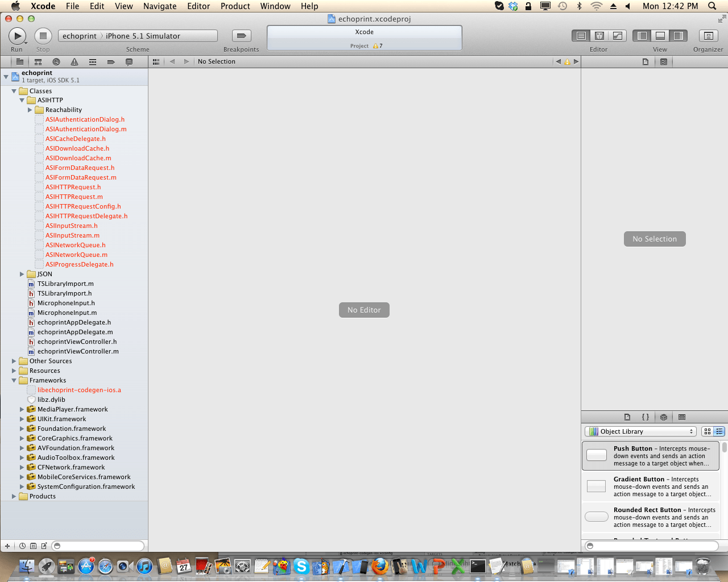This screenshot has height=582, width=728.
Task: Collapse the ASIHTTP group
Action: 22,100
